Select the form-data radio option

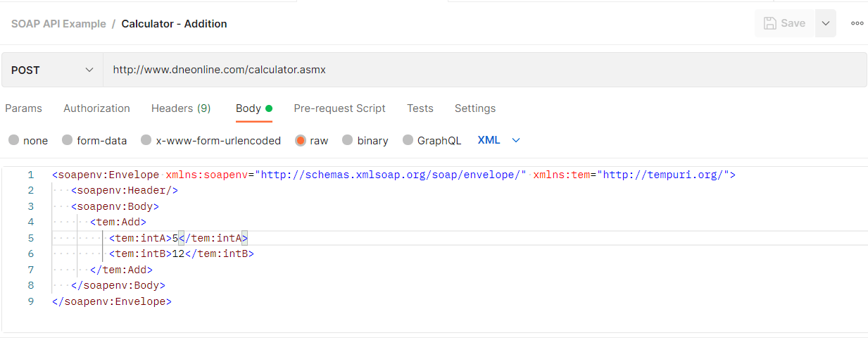pyautogui.click(x=94, y=140)
